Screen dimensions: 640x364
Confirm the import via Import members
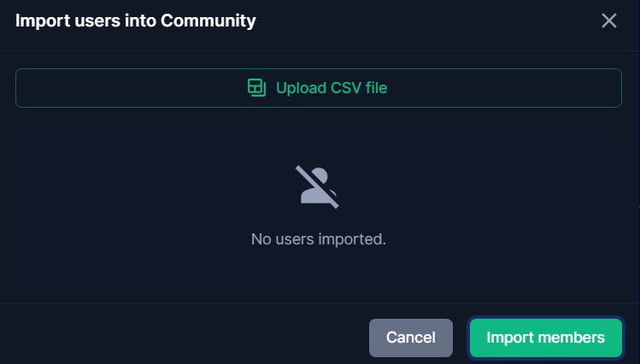546,338
